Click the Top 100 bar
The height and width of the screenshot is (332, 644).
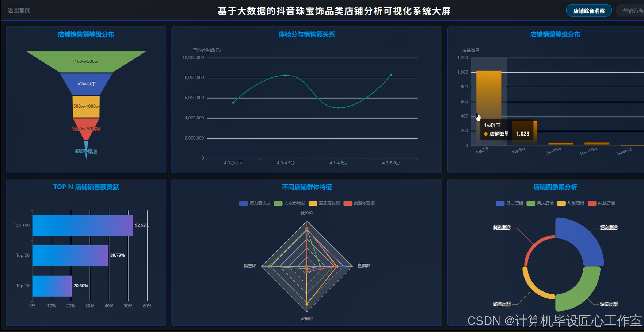click(x=83, y=225)
